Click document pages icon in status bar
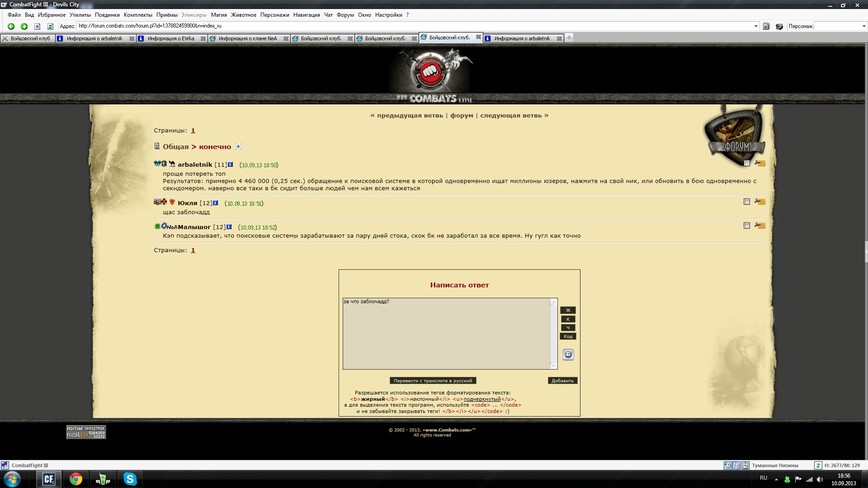 click(x=737, y=465)
